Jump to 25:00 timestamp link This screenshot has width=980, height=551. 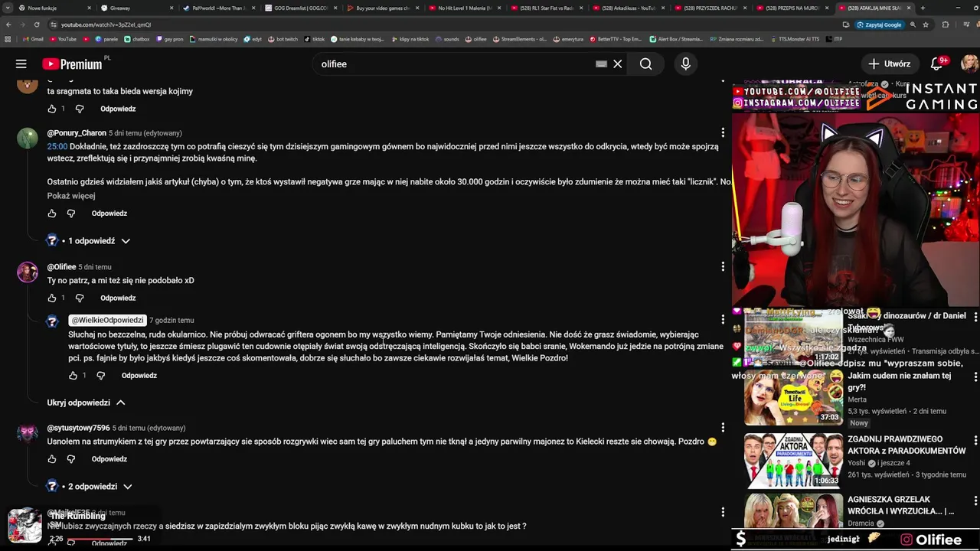57,146
